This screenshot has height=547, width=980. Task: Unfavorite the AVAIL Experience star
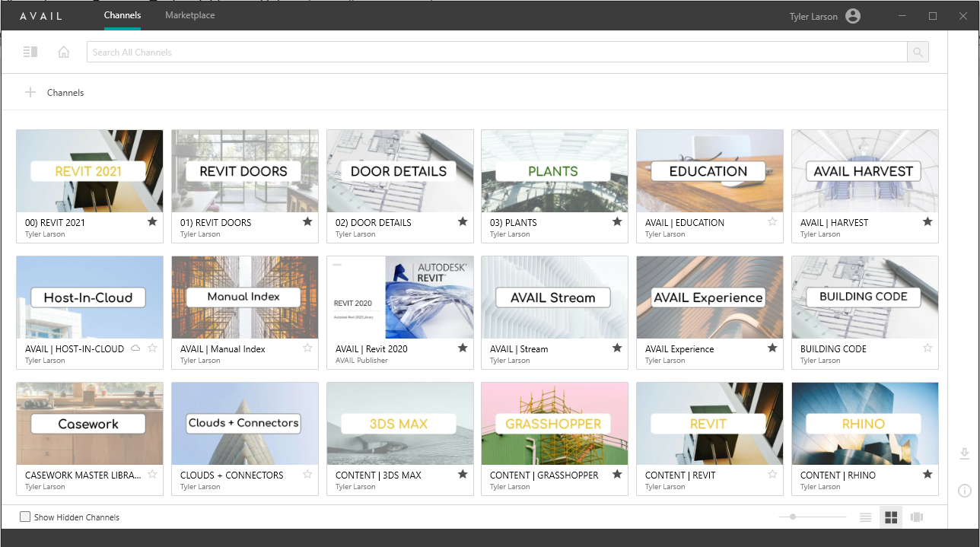772,348
